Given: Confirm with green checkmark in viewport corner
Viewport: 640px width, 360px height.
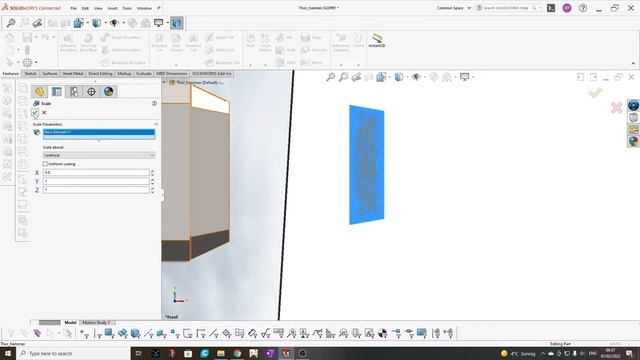Looking at the screenshot, I should coord(595,93).
